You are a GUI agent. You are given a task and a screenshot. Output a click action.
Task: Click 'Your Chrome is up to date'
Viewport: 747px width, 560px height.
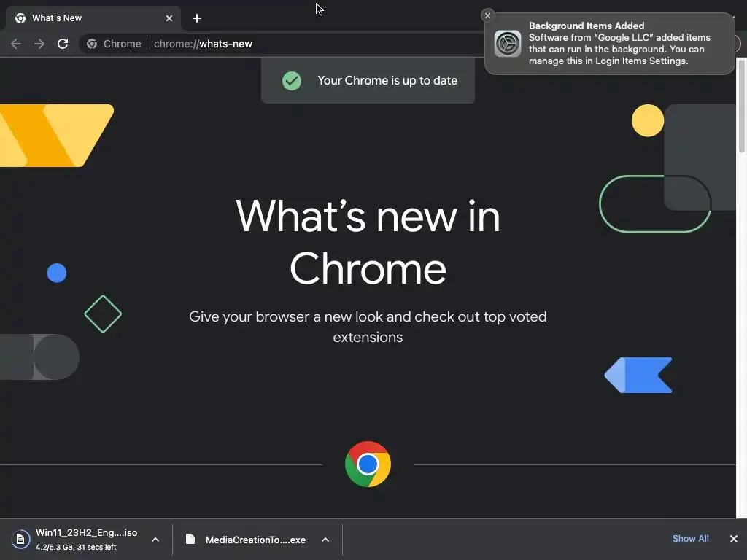coord(387,80)
